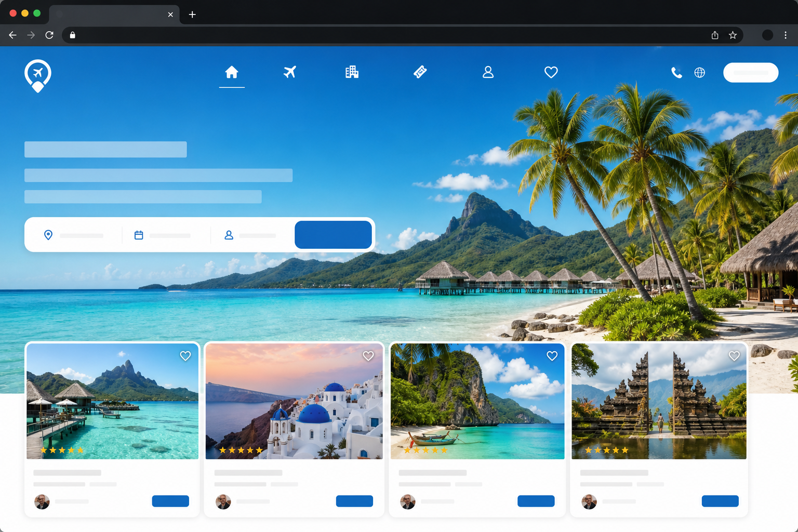
Task: Go to the Home nav icon
Action: tap(232, 72)
